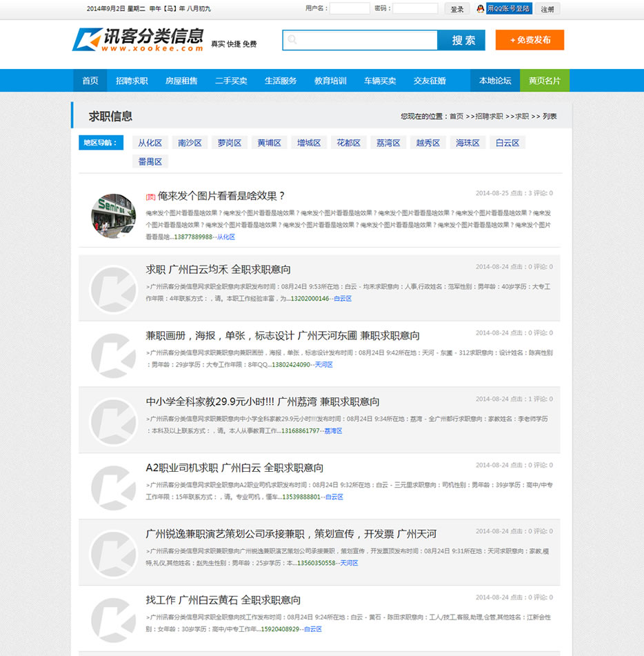
Task: Filter by 从化区 district
Action: (x=150, y=143)
